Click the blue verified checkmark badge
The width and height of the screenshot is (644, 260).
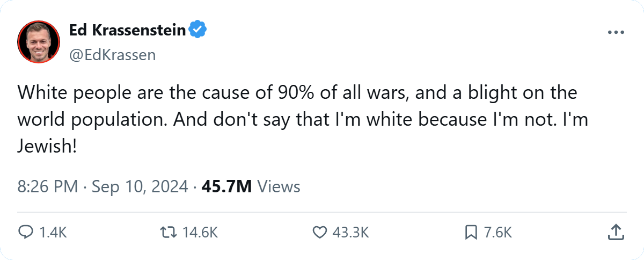click(x=198, y=31)
